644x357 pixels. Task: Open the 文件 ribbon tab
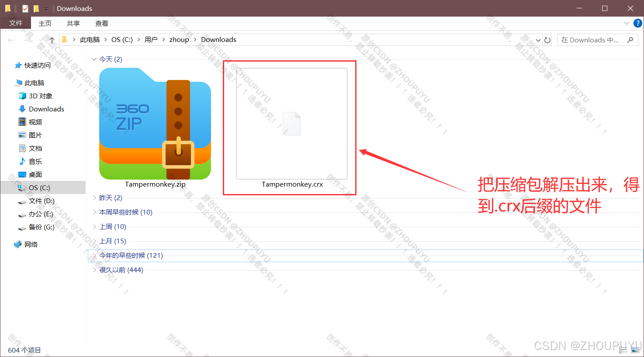pos(16,23)
